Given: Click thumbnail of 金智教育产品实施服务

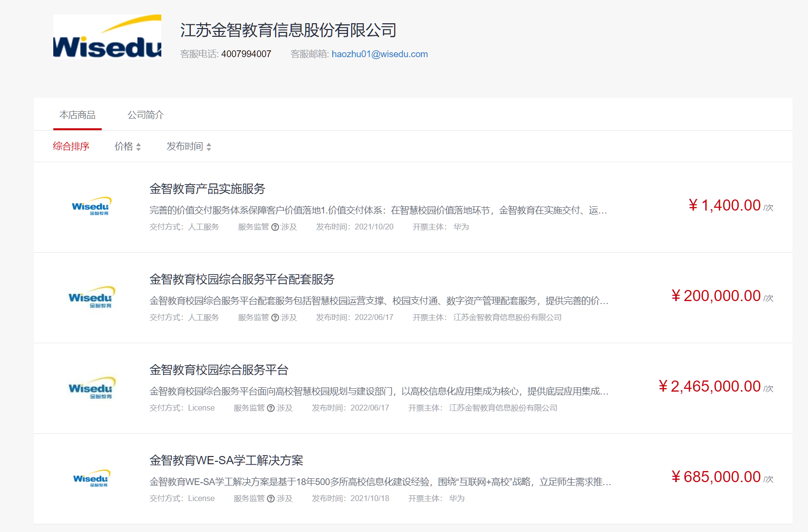Looking at the screenshot, I should click(92, 207).
